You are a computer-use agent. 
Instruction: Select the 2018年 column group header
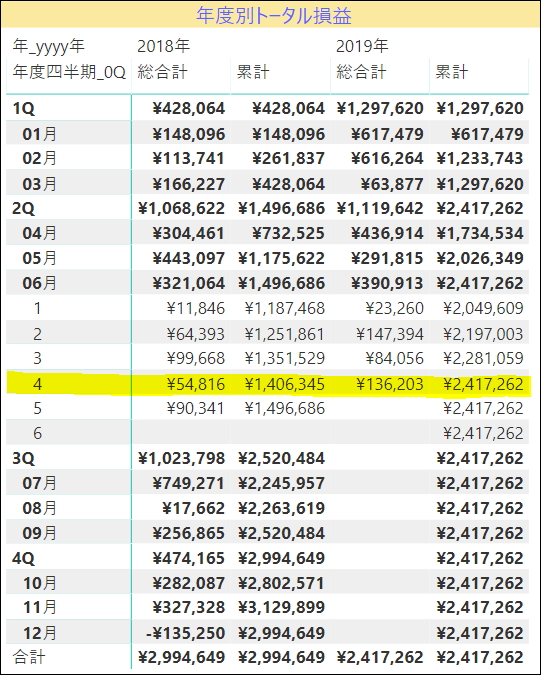point(164,46)
